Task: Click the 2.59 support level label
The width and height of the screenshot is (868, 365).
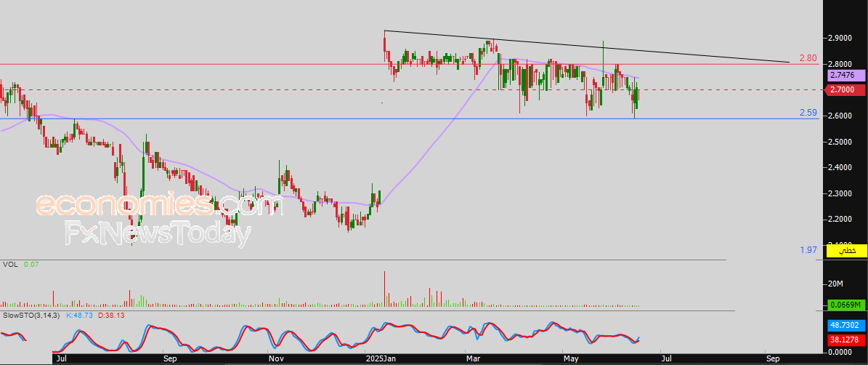Action: tap(808, 113)
